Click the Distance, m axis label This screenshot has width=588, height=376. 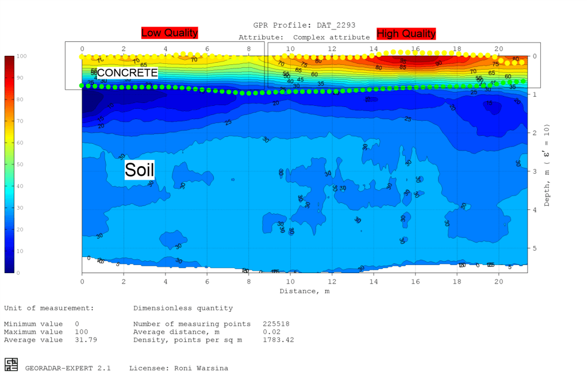(x=304, y=291)
